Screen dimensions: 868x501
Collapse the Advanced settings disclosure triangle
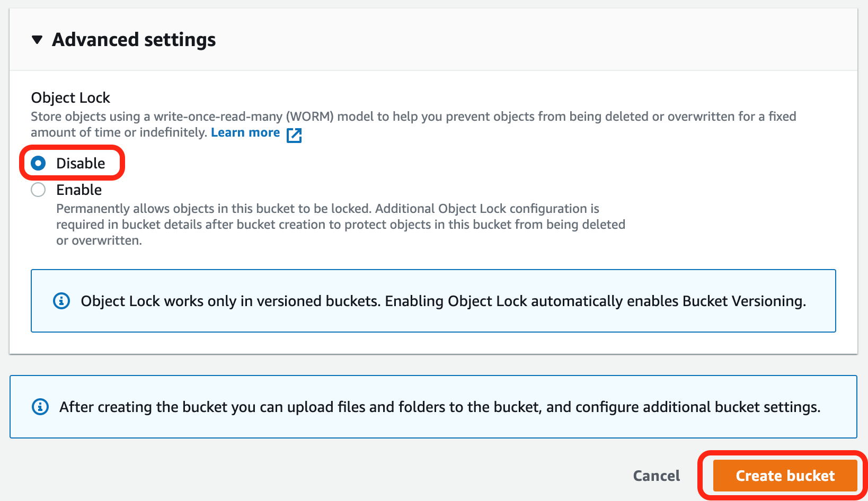(x=37, y=40)
